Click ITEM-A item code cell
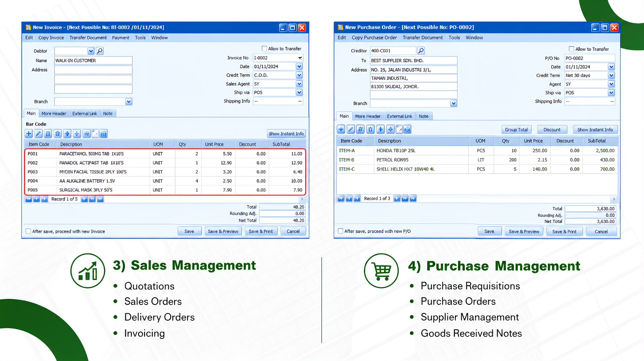 (x=355, y=151)
